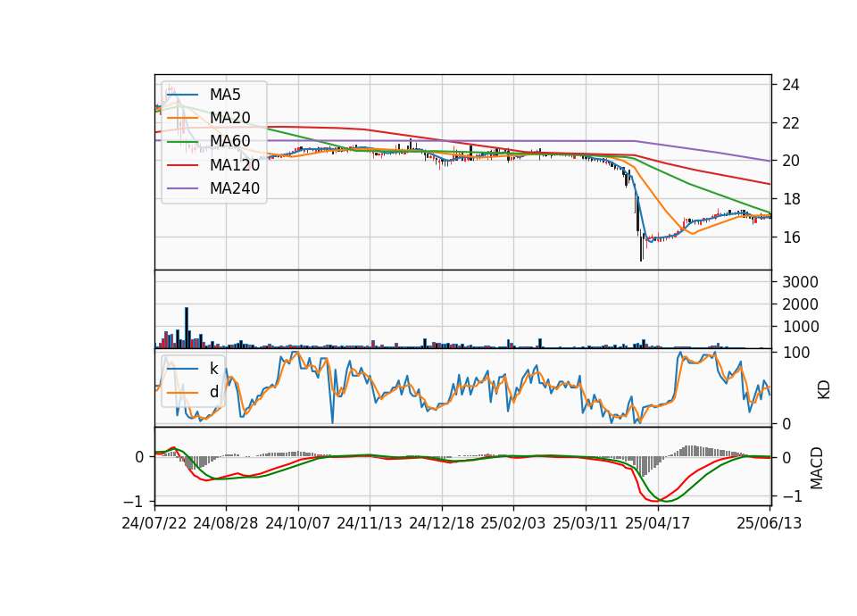Click the MA60 legend label
The height and width of the screenshot is (616, 857).
click(x=230, y=142)
